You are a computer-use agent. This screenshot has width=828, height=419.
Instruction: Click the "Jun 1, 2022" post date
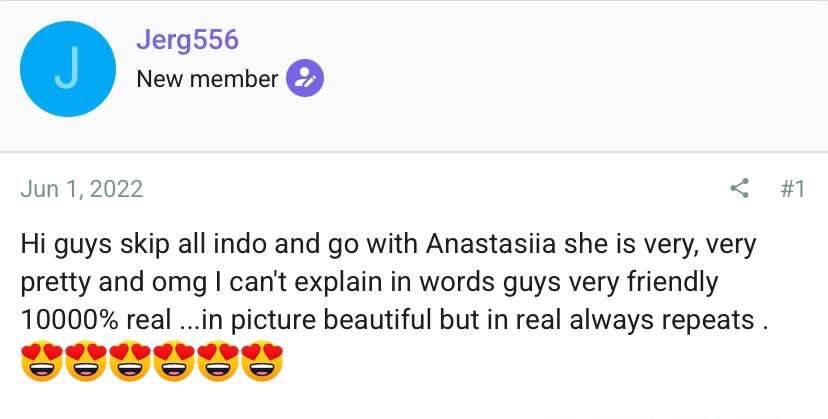81,188
